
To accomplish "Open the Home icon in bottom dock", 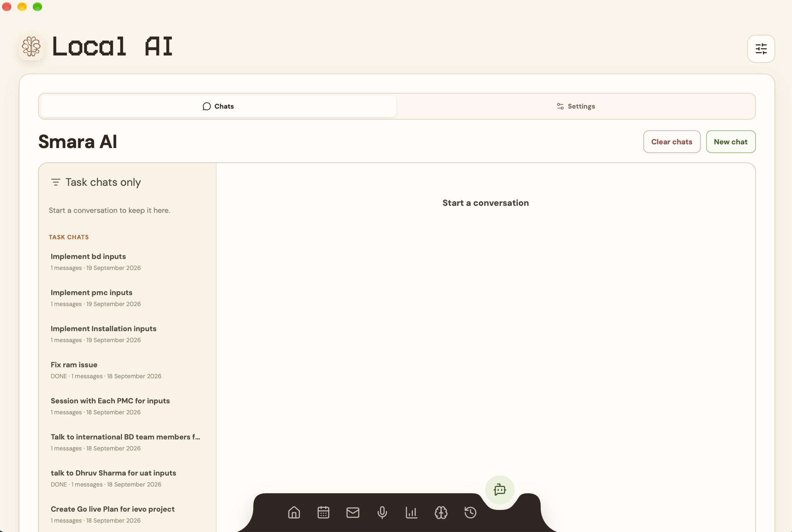I will [x=294, y=512].
